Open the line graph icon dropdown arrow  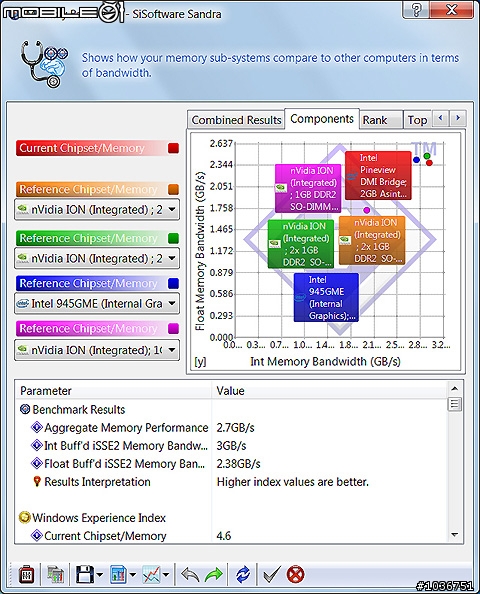[x=166, y=575]
